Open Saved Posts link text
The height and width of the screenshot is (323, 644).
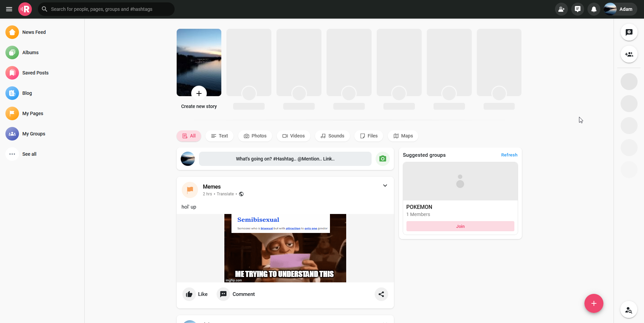click(36, 73)
